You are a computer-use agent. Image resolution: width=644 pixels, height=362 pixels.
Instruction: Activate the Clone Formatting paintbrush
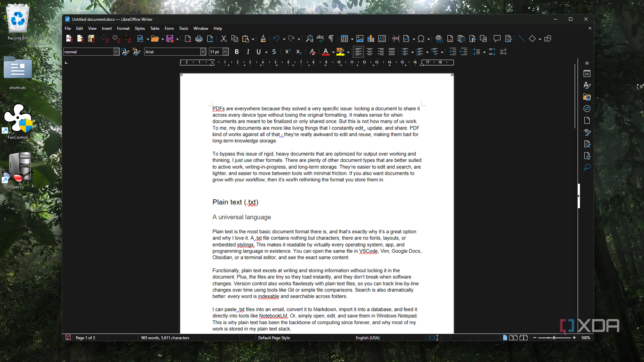263,39
